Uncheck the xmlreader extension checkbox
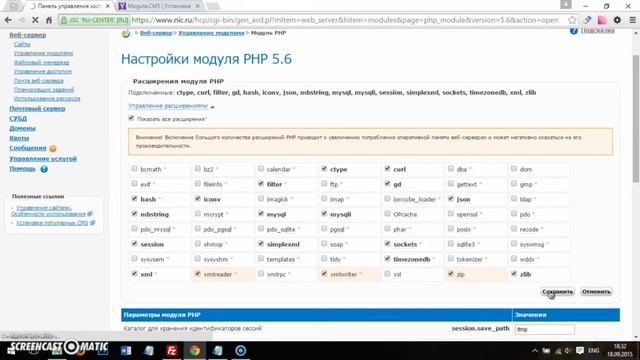The image size is (640, 360). [198, 273]
